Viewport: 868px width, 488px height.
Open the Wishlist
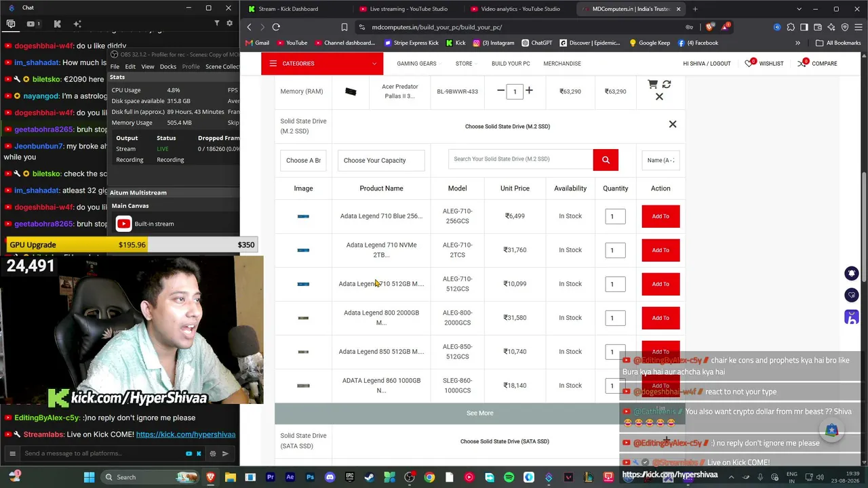(x=764, y=64)
